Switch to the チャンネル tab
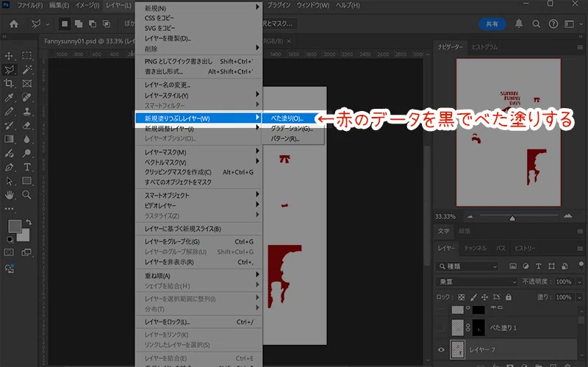The image size is (588, 367). click(x=475, y=248)
